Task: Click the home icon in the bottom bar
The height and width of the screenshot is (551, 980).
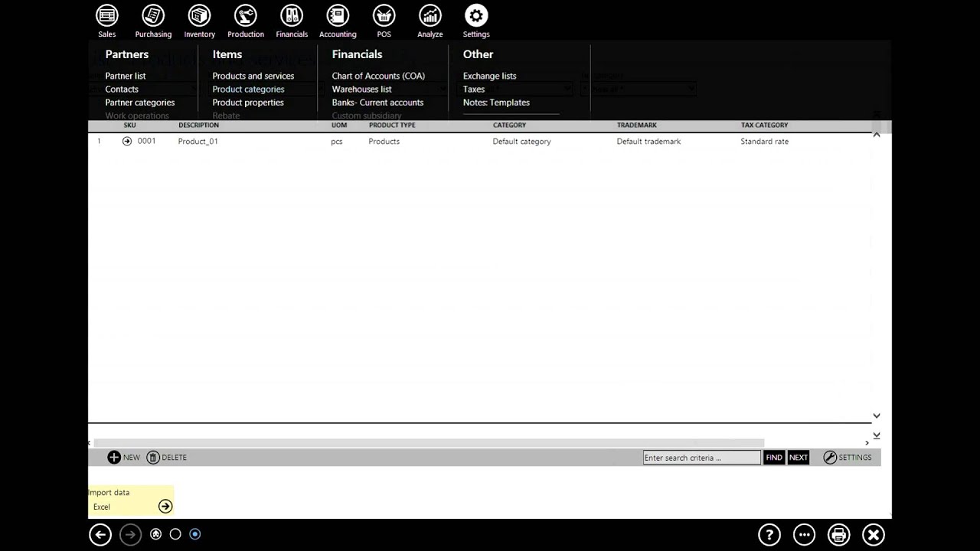Action: (156, 534)
